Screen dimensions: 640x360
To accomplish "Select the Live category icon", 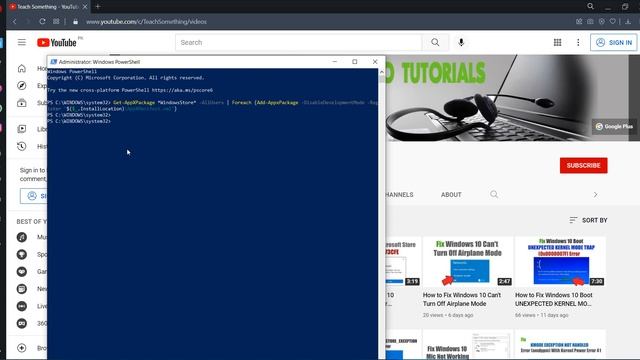I will click(22, 306).
